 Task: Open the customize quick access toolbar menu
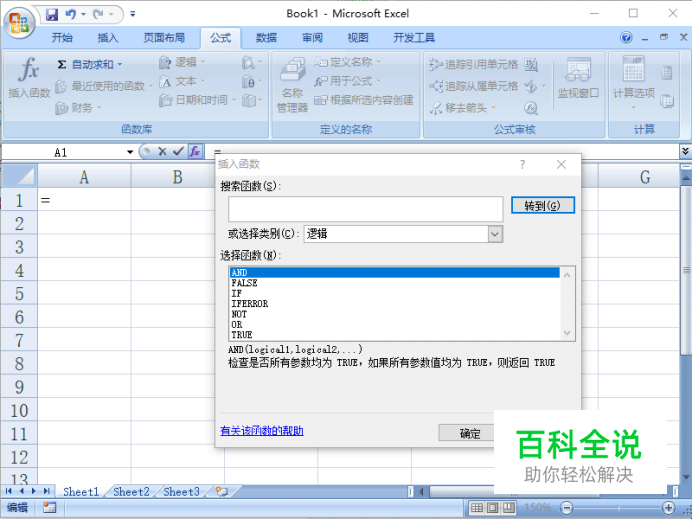pos(132,15)
